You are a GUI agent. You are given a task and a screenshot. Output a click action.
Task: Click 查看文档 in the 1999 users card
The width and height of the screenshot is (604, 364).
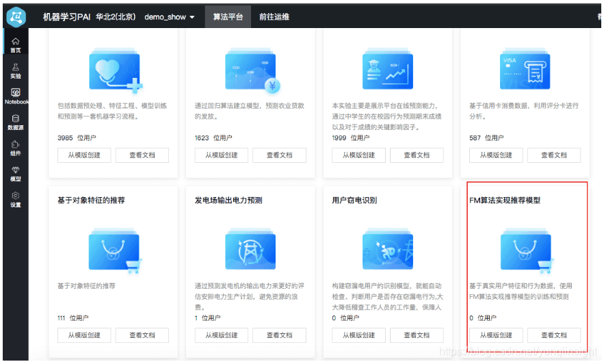417,155
